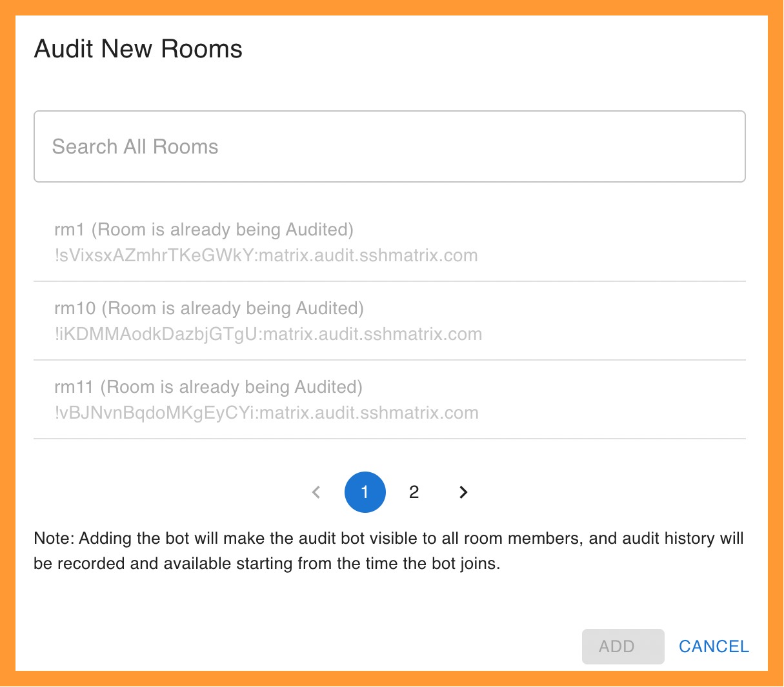Switch to page 2 of room list

pyautogui.click(x=414, y=492)
